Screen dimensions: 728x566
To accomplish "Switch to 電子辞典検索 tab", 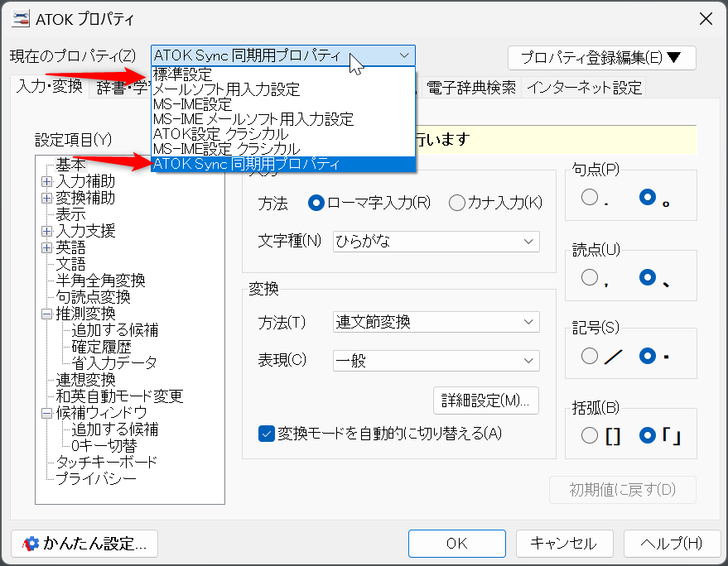I will coord(470,88).
